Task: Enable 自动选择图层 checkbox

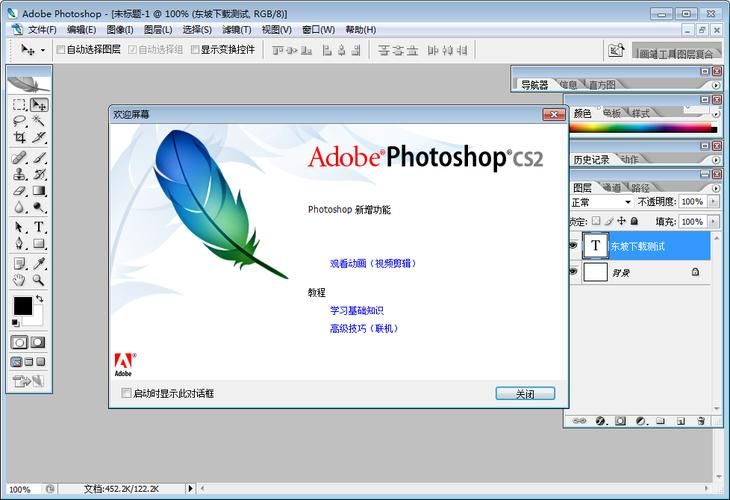Action: click(x=61, y=49)
